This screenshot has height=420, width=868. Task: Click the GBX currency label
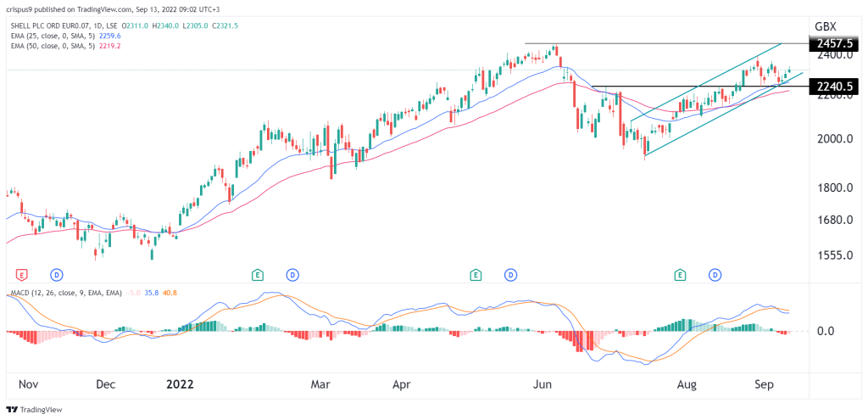[826, 26]
